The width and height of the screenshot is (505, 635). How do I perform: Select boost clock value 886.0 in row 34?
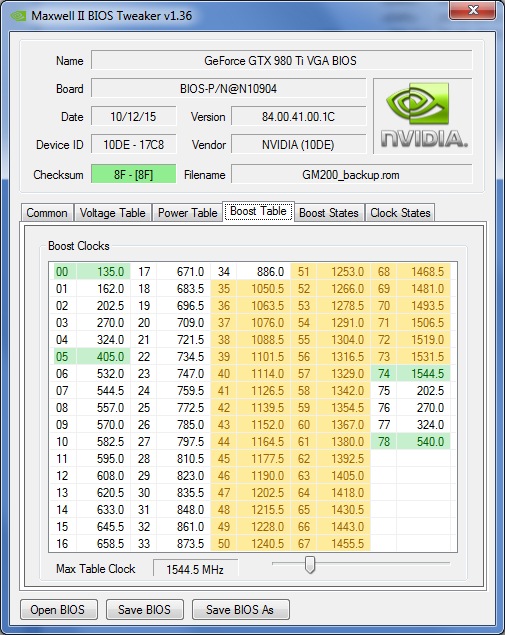[x=264, y=272]
